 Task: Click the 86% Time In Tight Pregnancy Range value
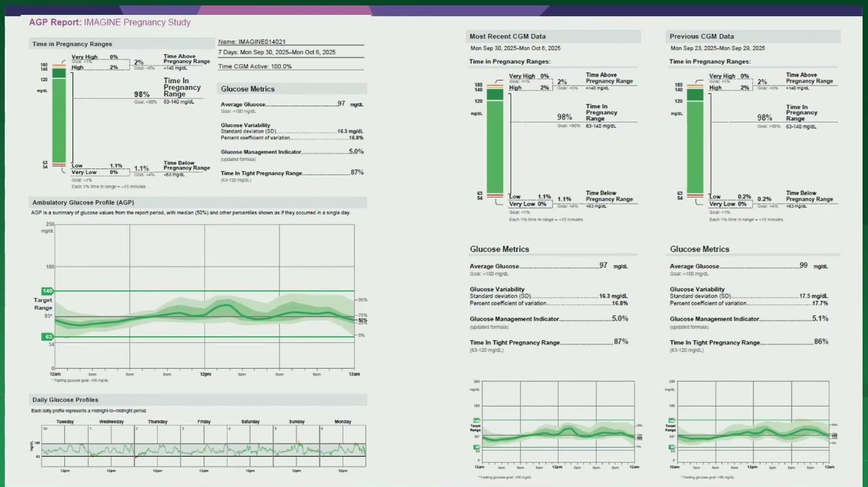click(x=821, y=342)
